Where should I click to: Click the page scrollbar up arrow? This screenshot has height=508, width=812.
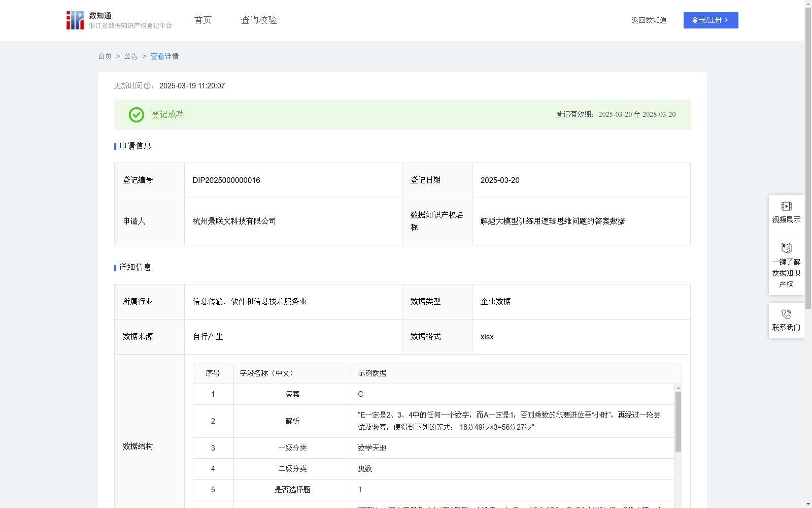[x=808, y=4]
